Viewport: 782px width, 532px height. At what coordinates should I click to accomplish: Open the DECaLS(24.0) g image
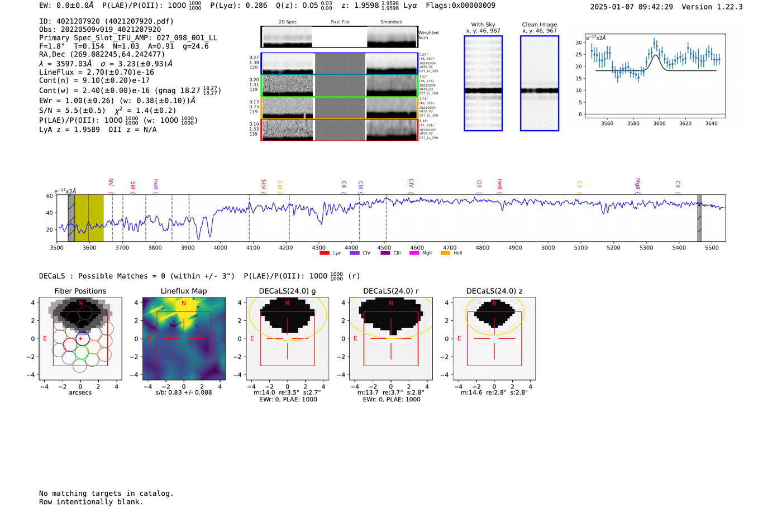pos(287,338)
